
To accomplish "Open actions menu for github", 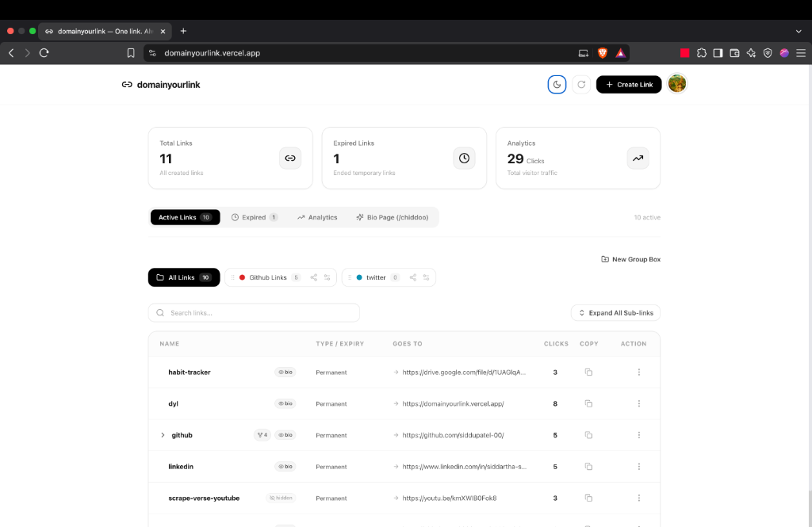I will pyautogui.click(x=639, y=435).
